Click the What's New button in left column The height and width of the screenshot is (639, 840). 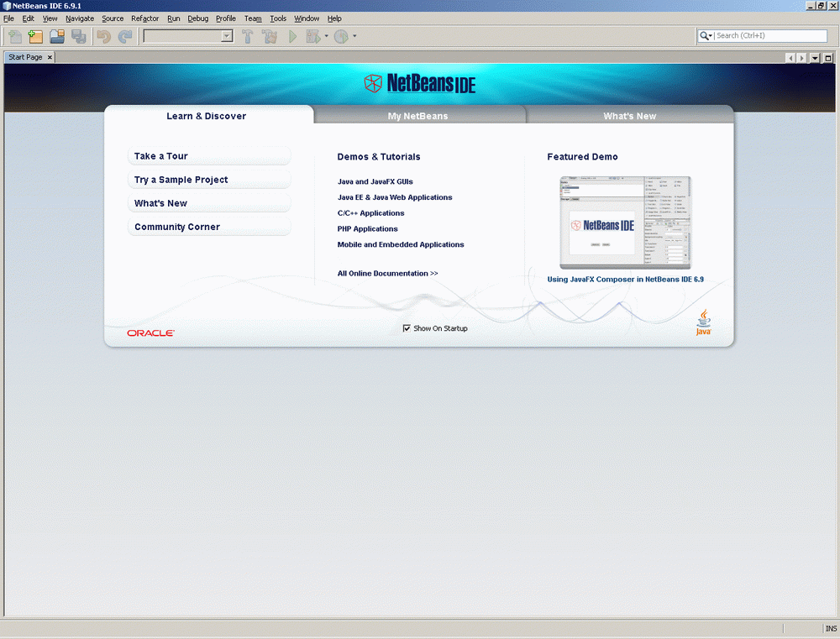click(209, 203)
